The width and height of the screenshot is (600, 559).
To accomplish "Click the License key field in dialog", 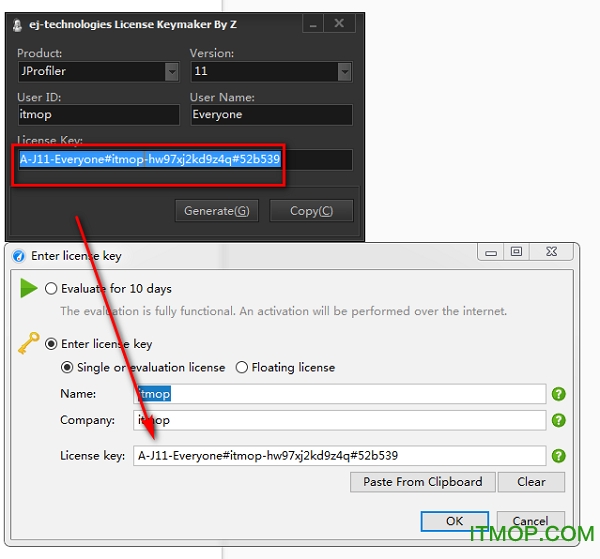I will [339, 455].
